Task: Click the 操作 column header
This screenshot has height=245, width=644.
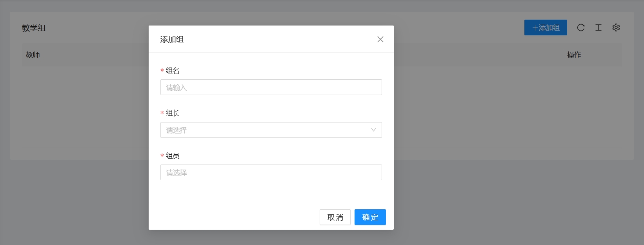Action: [574, 55]
